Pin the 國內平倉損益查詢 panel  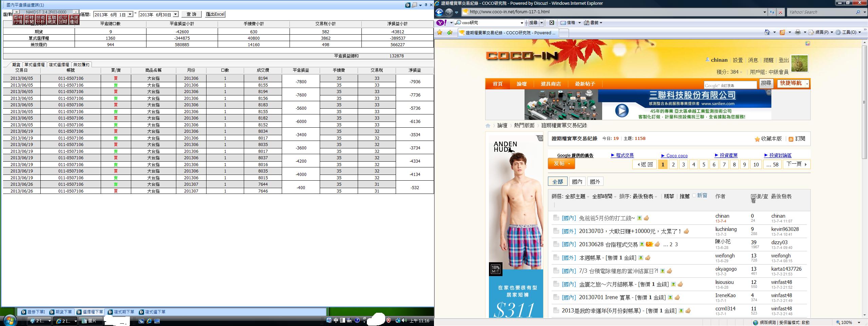click(x=426, y=5)
